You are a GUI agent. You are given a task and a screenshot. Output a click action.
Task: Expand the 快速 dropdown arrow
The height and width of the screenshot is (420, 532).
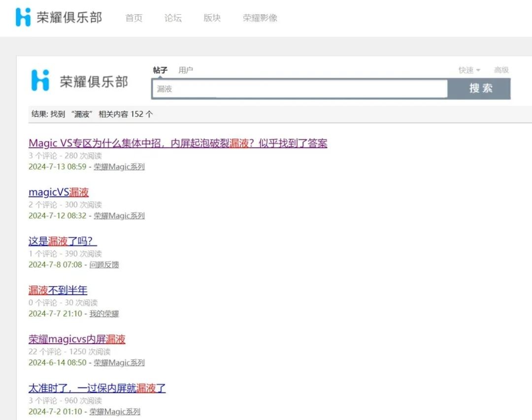(x=478, y=70)
